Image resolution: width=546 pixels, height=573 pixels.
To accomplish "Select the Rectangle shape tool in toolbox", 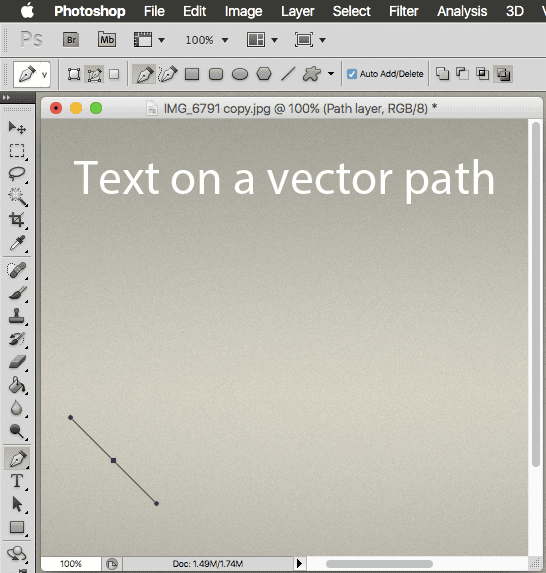I will point(17,527).
